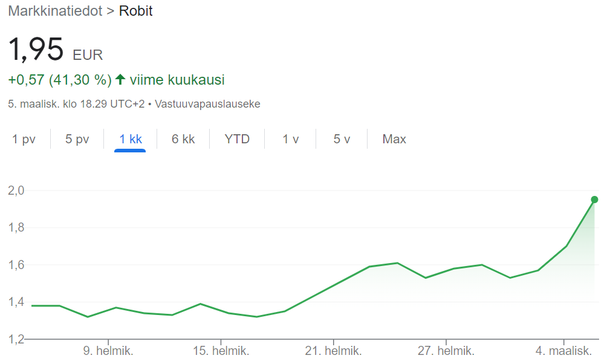Click the green up arrow icon
Screen dimensions: 613x364
click(120, 79)
